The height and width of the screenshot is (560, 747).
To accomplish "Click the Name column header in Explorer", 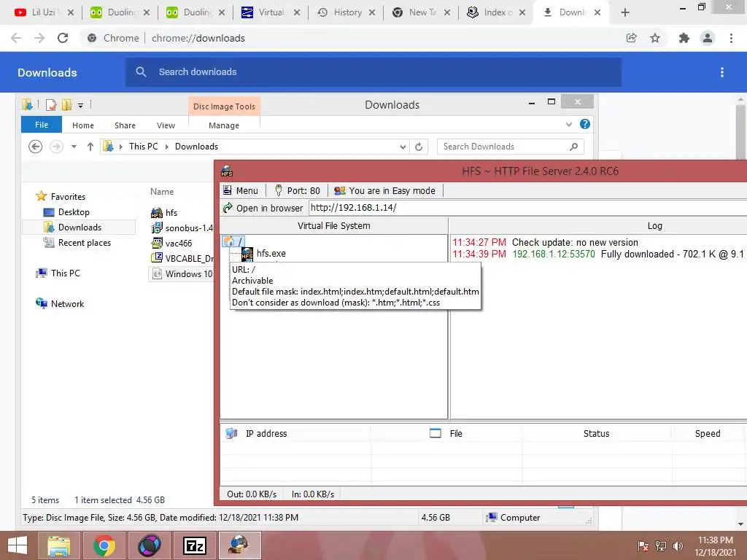I will [x=162, y=192].
